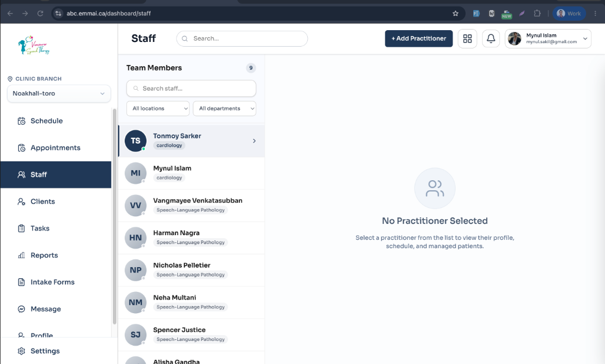The height and width of the screenshot is (364, 605).
Task: Click the Intake Forms document icon
Action: 22,282
